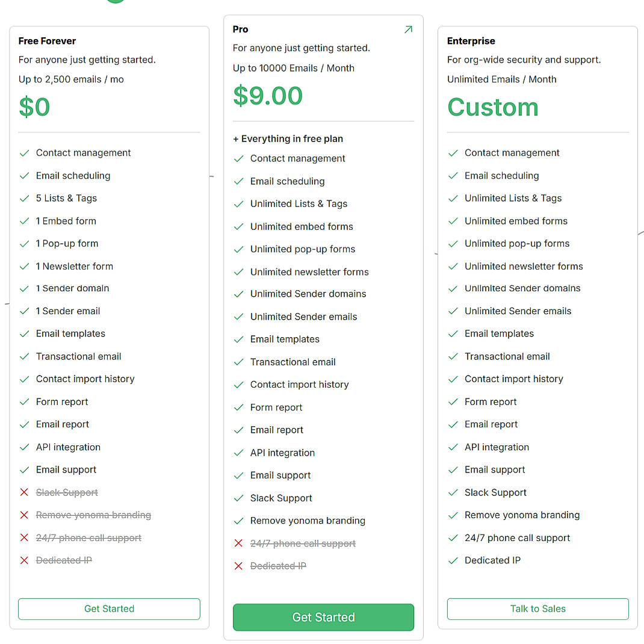Click Get Started on Free Forever plan

pos(109,608)
